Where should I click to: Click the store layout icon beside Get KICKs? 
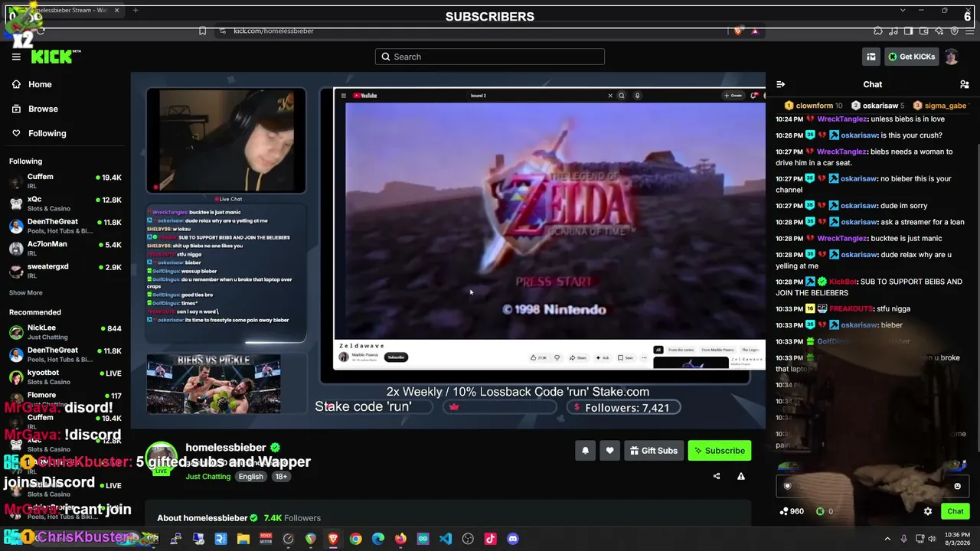coord(871,57)
